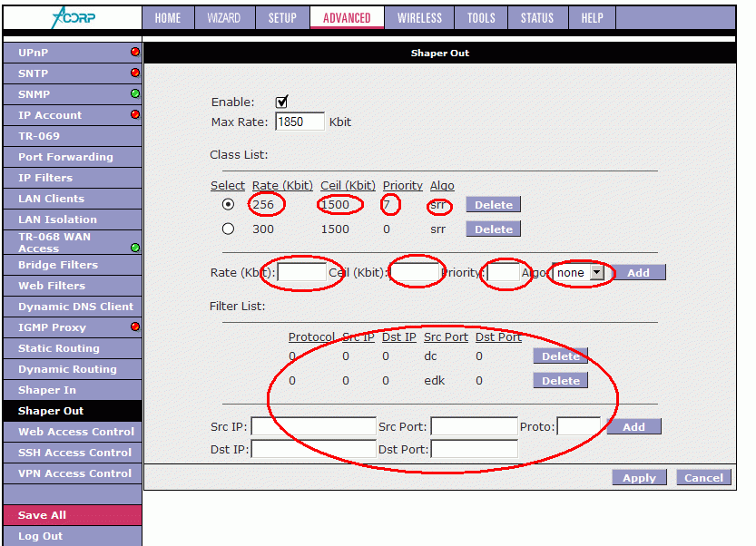Open Dynamic DNS Client in the sidebar
756x546 pixels.
tap(73, 307)
